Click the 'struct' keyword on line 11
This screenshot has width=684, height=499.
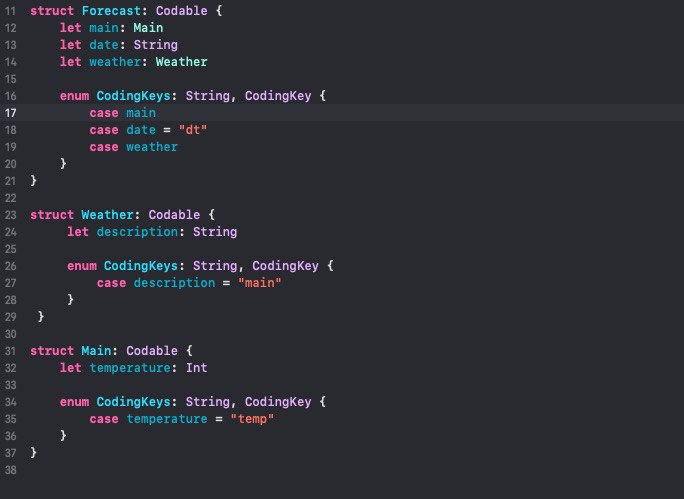pyautogui.click(x=52, y=11)
